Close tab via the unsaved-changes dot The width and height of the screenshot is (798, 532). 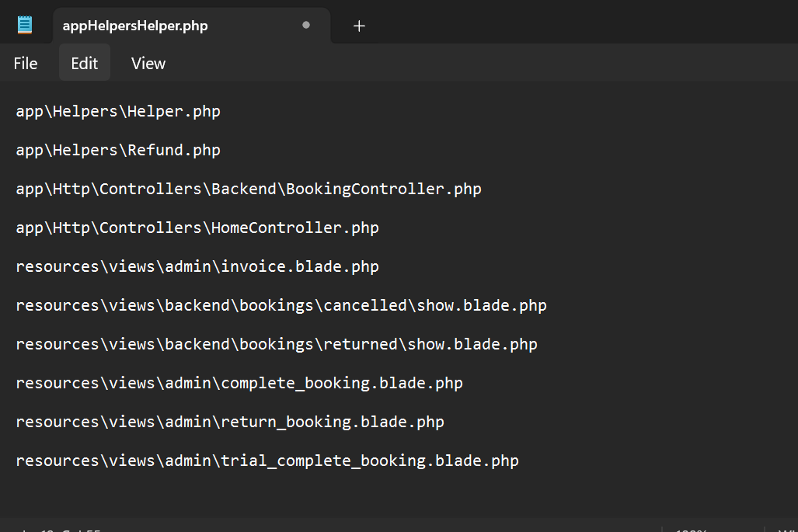click(306, 25)
